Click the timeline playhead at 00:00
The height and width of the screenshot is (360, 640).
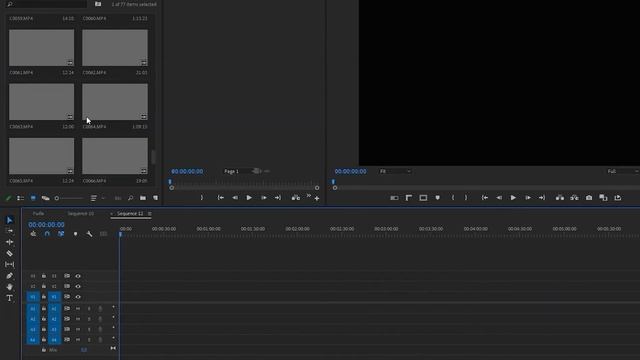click(120, 234)
